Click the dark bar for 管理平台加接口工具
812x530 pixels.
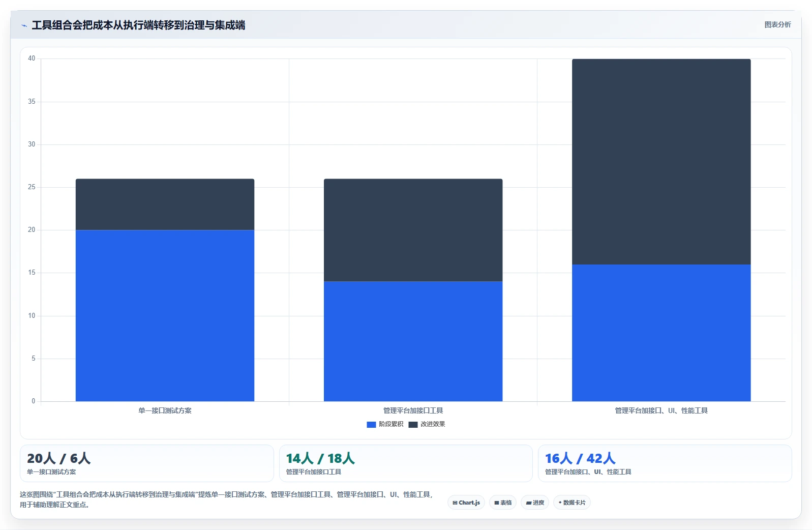(x=413, y=230)
